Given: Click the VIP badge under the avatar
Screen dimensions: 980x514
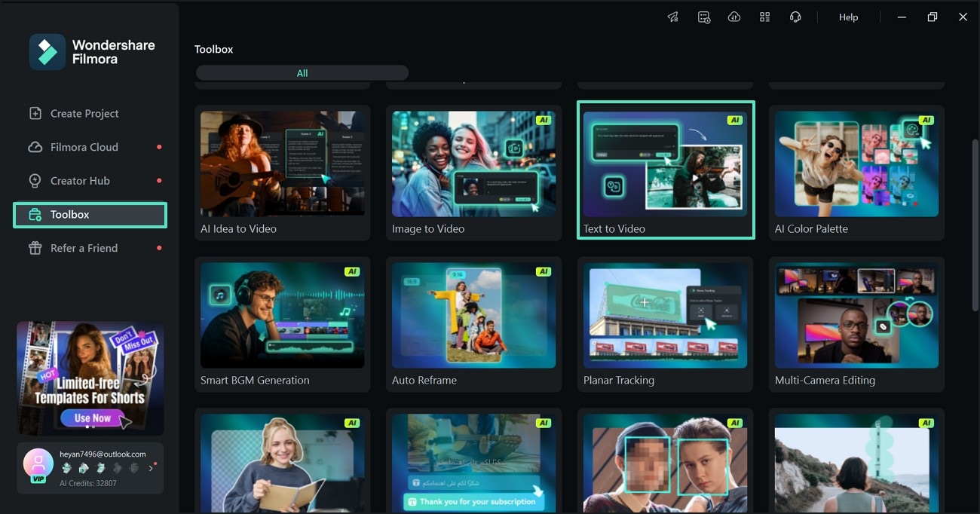Looking at the screenshot, I should pos(37,479).
